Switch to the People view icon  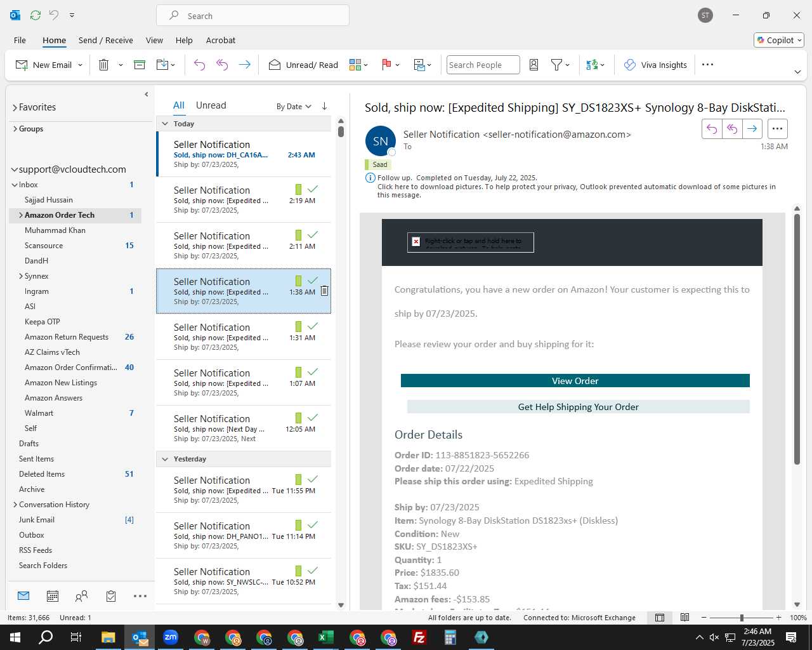(81, 596)
